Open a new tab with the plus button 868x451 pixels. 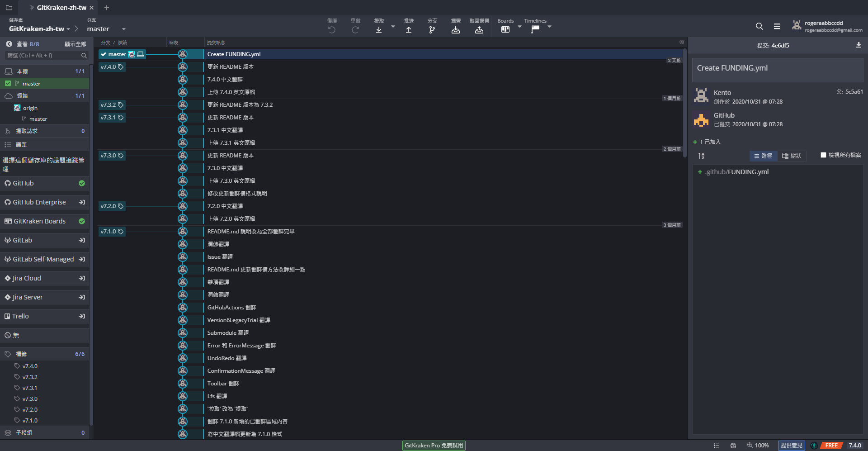(107, 8)
